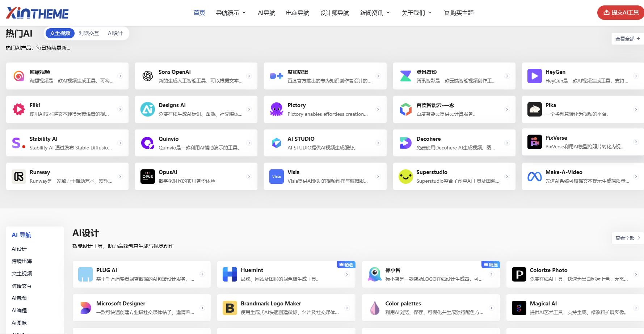Click 查看全部 in AI设计 section
644x334 pixels.
[628, 238]
